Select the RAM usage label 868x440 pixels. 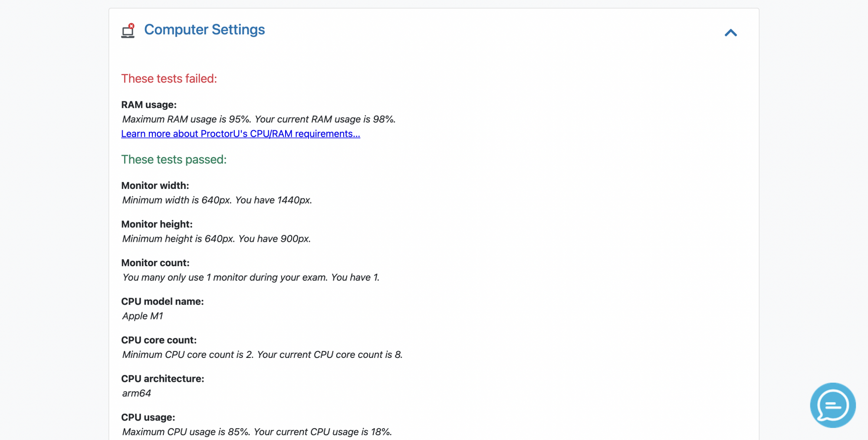pyautogui.click(x=149, y=105)
